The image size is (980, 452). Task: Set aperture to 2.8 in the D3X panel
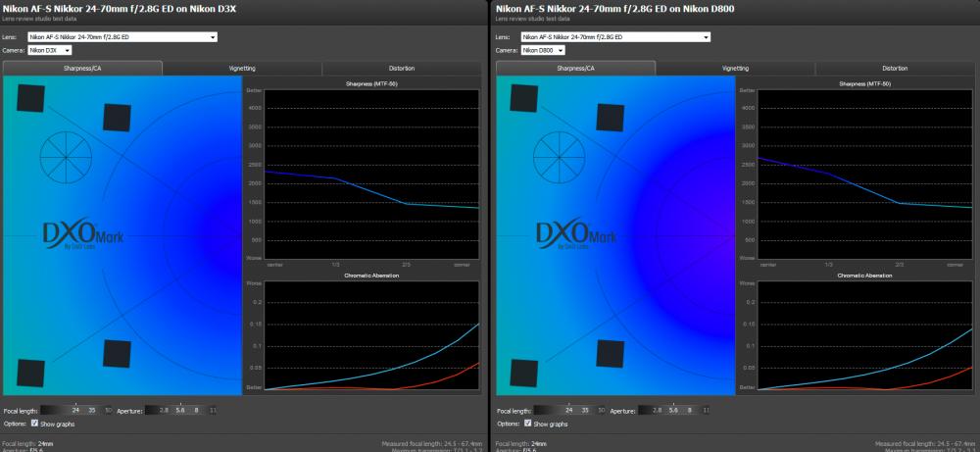[165, 411]
